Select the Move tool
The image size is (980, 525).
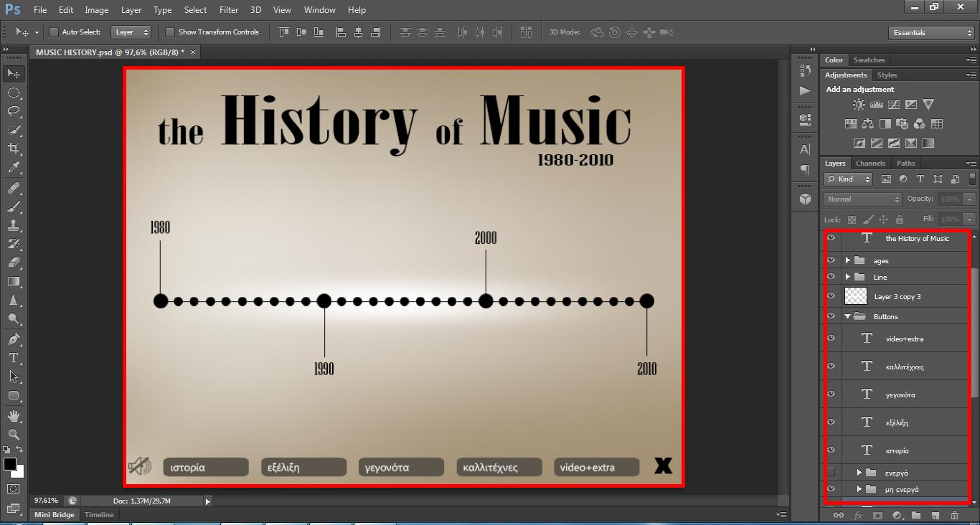pyautogui.click(x=14, y=74)
